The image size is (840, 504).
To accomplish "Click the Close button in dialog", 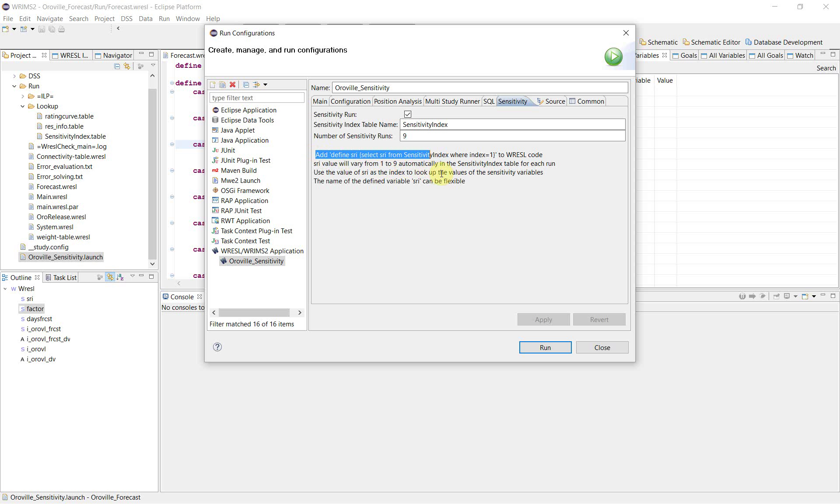I will [x=602, y=347].
